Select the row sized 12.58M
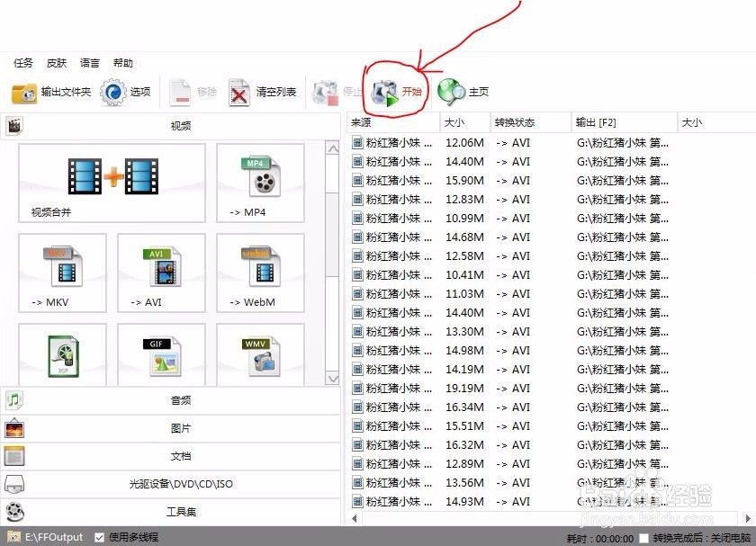This screenshot has width=756, height=546. pos(551,255)
